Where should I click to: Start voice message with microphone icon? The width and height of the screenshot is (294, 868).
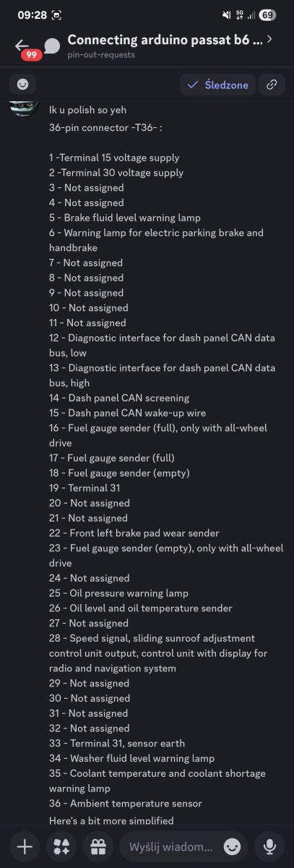pos(269,846)
